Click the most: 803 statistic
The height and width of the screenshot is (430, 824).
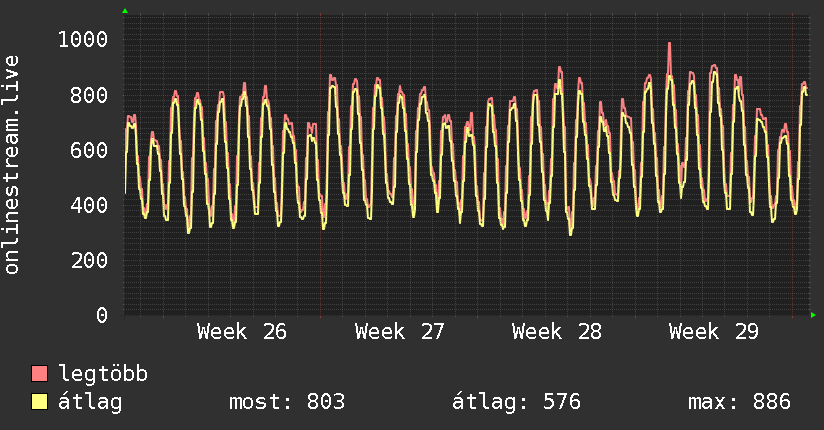(x=287, y=402)
